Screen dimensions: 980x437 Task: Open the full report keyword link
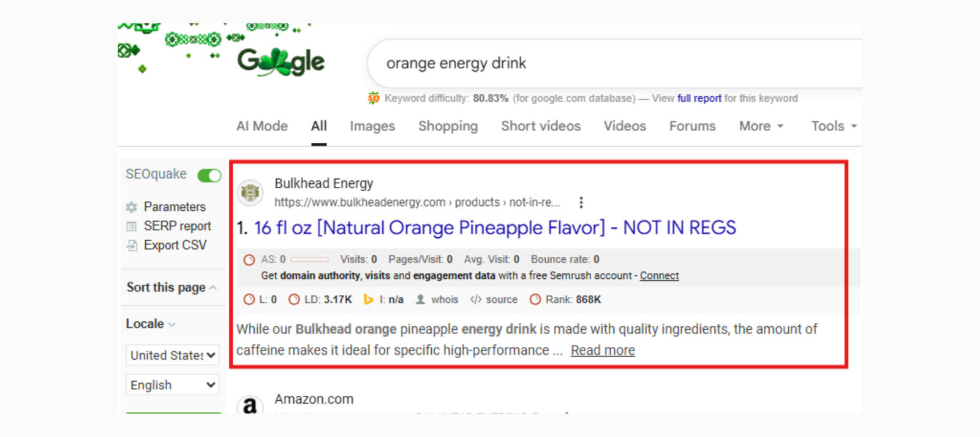pos(699,98)
